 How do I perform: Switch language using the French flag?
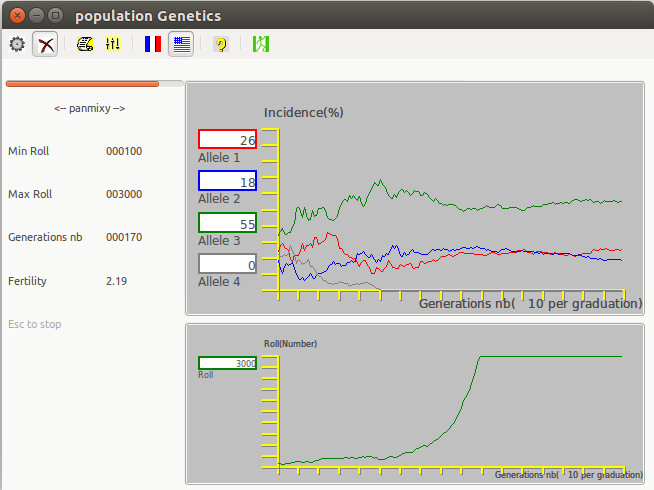[153, 44]
